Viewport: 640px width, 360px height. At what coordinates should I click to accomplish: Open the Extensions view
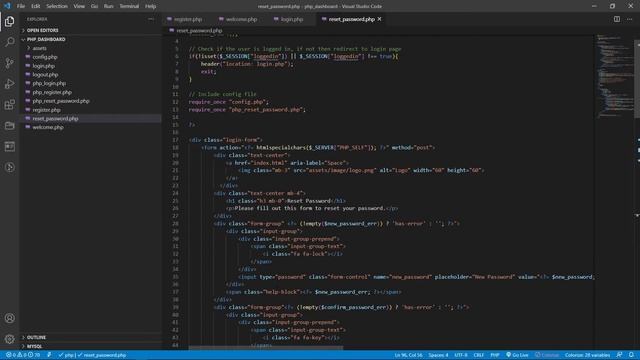coord(9,104)
